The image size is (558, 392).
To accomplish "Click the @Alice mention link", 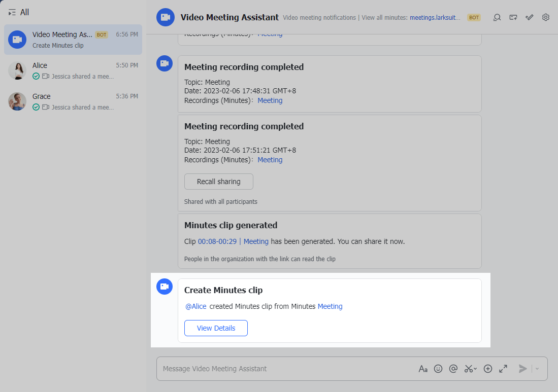I will point(195,306).
